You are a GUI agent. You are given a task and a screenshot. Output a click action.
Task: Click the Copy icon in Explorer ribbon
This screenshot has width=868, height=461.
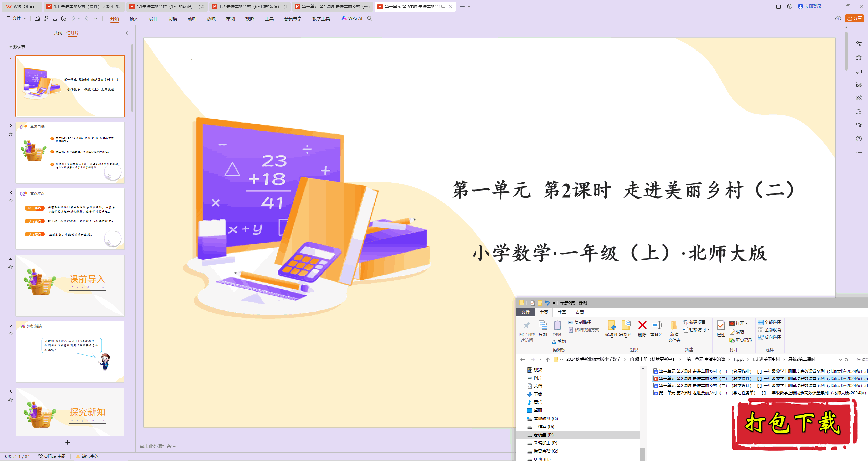point(543,325)
